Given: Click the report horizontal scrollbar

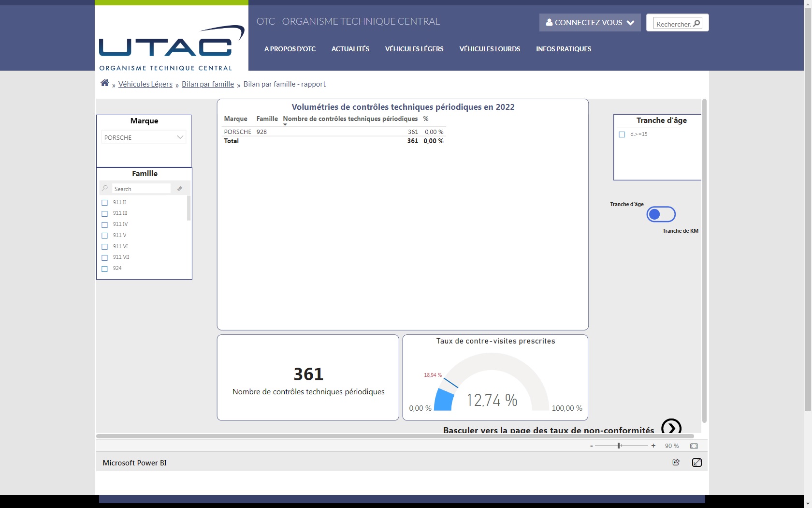Looking at the screenshot, I should (x=395, y=436).
